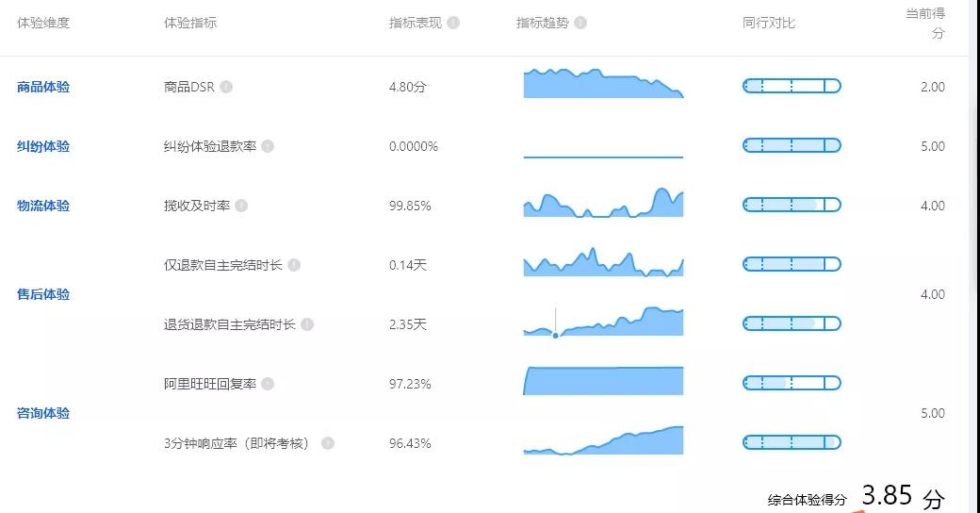Viewport: 980px width, 513px height.
Task: Click peer comparison bar for 阿里旺旺回复率
Action: (x=792, y=384)
